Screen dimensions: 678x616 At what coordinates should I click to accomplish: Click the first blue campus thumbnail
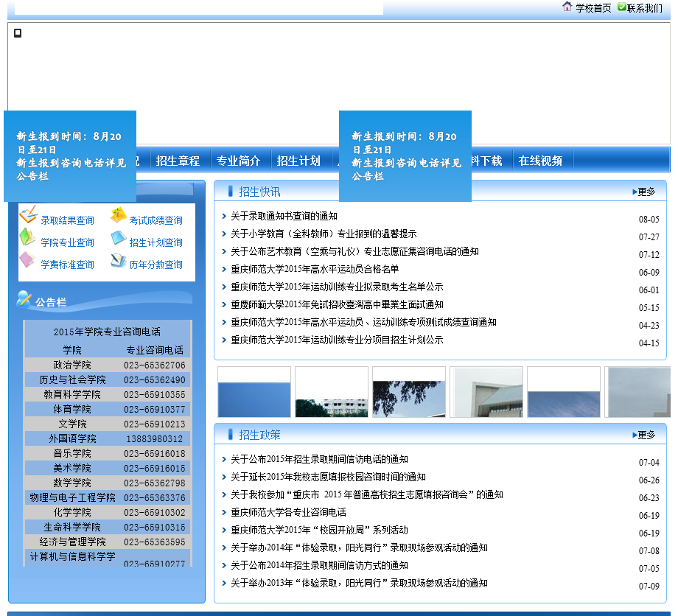coord(254,392)
